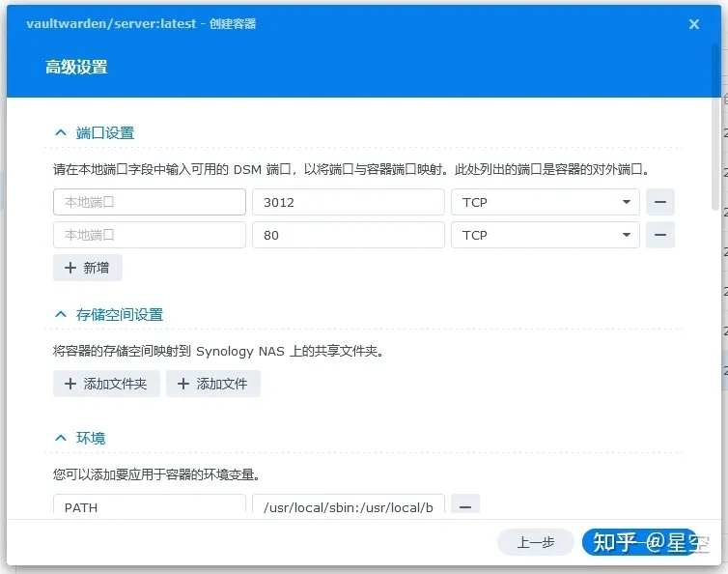Click 添加文件 button
728x574 pixels.
click(x=213, y=384)
